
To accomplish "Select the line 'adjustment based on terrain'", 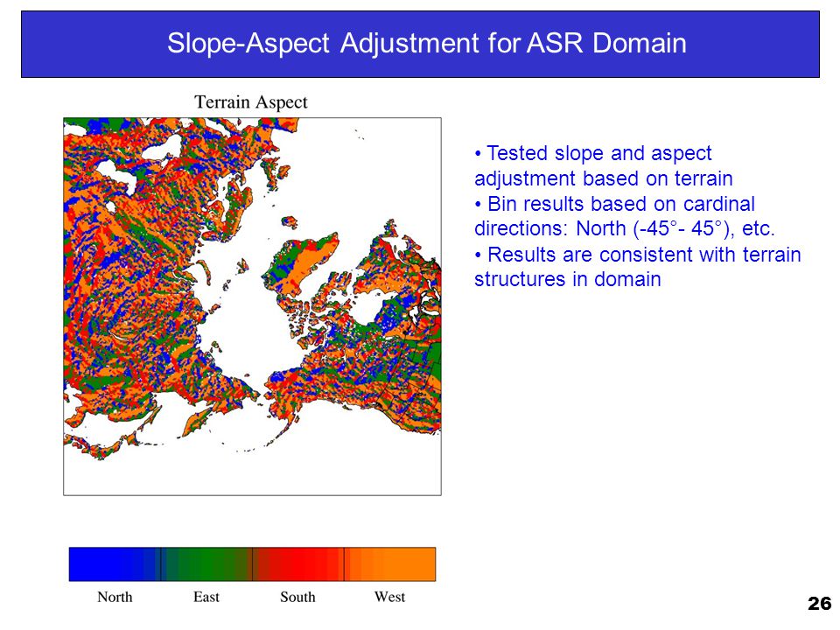I will point(603,178).
